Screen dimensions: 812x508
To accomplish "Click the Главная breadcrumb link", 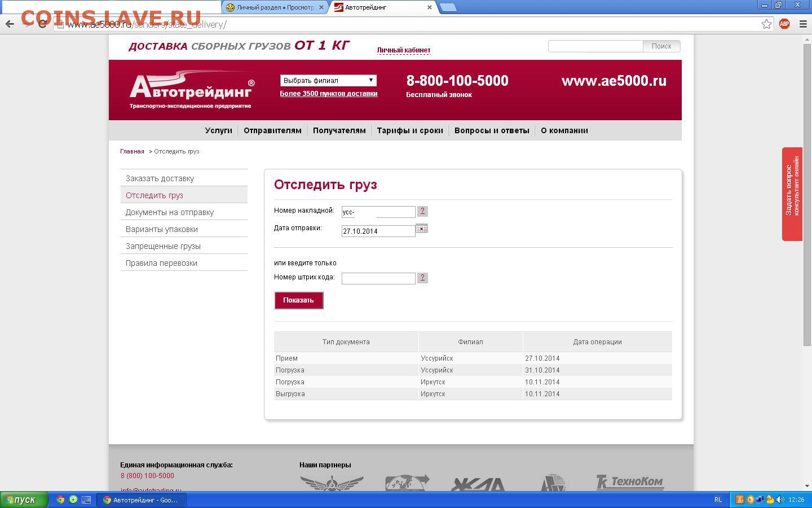I will coord(132,151).
